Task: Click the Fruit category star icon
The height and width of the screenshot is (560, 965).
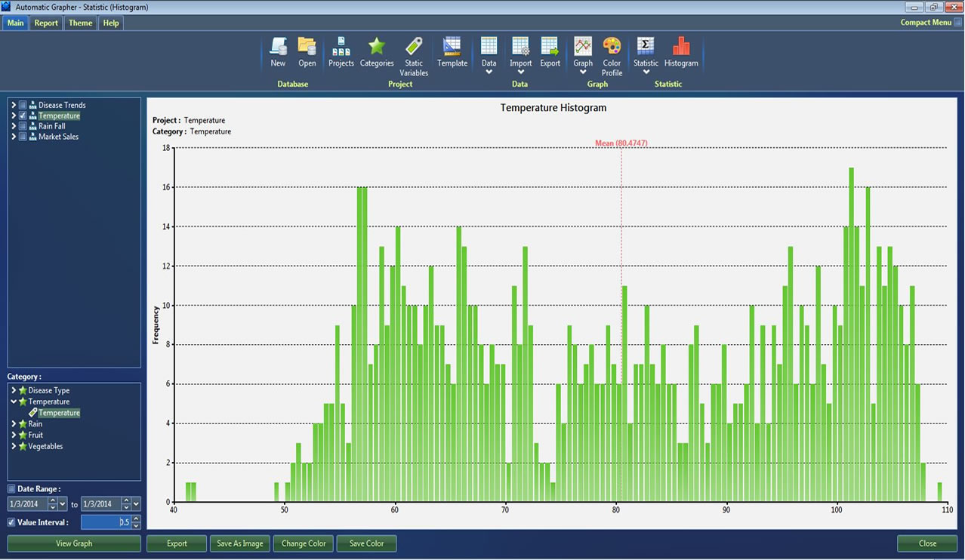Action: coord(23,435)
